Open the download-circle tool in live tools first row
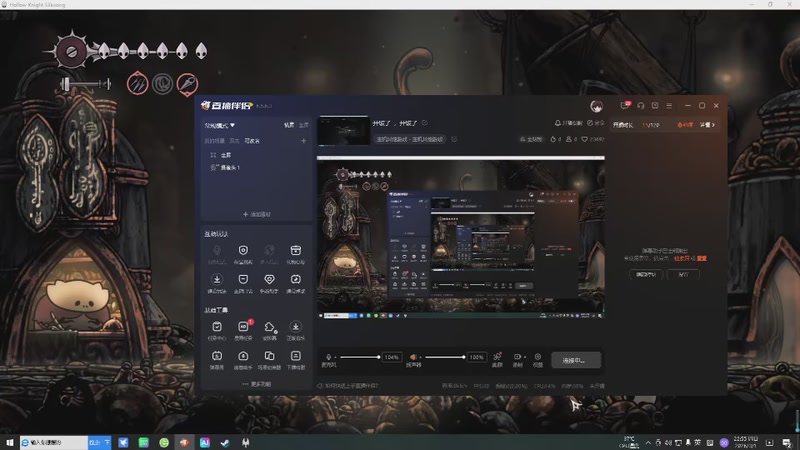This screenshot has height=450, width=800. [x=295, y=327]
